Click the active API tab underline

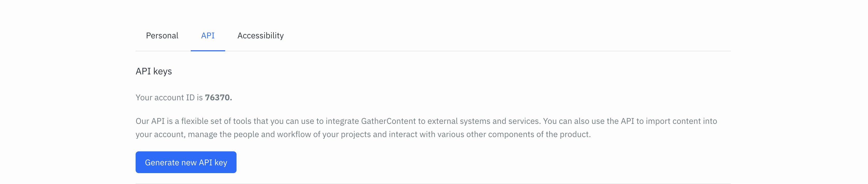pyautogui.click(x=208, y=51)
